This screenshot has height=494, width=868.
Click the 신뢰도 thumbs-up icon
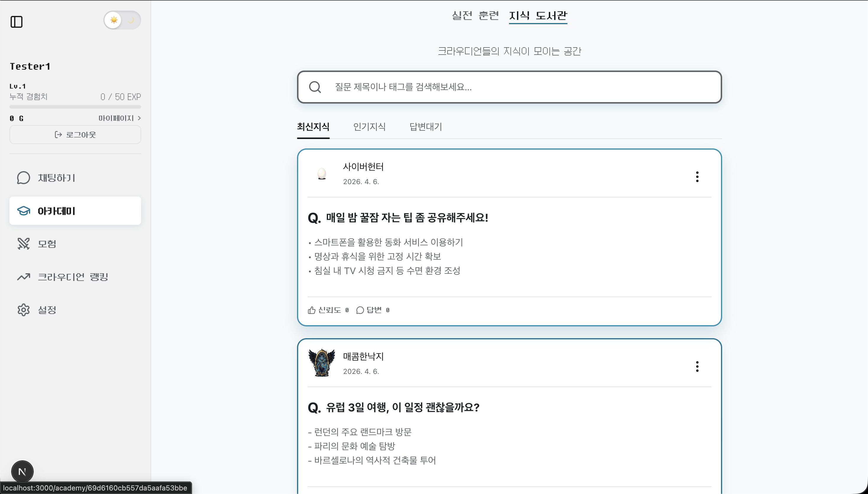tap(311, 310)
